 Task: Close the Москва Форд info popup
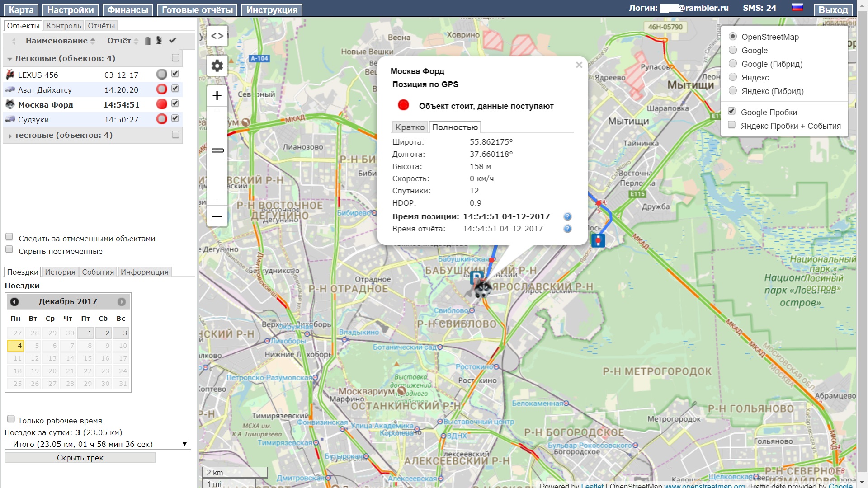(x=579, y=65)
